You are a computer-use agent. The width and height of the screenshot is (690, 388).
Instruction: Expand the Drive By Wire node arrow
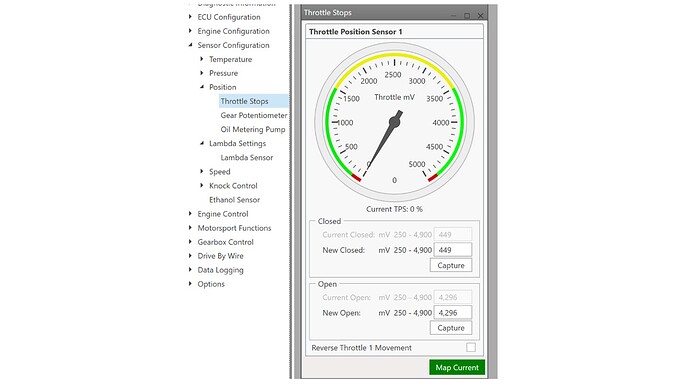[190, 256]
